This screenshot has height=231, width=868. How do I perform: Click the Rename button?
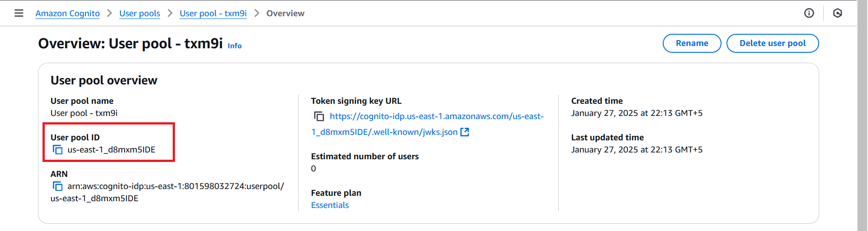click(692, 43)
